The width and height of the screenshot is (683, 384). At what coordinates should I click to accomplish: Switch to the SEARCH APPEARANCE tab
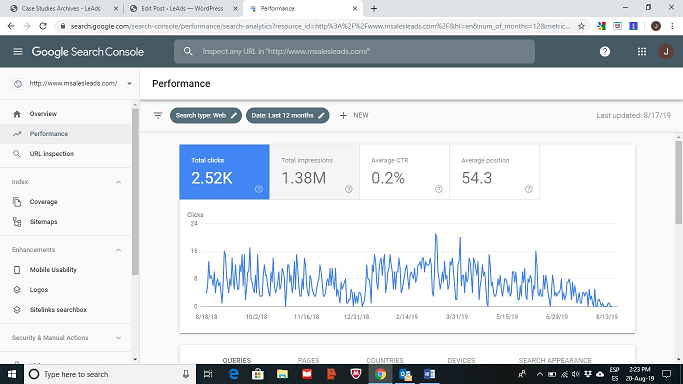[555, 360]
